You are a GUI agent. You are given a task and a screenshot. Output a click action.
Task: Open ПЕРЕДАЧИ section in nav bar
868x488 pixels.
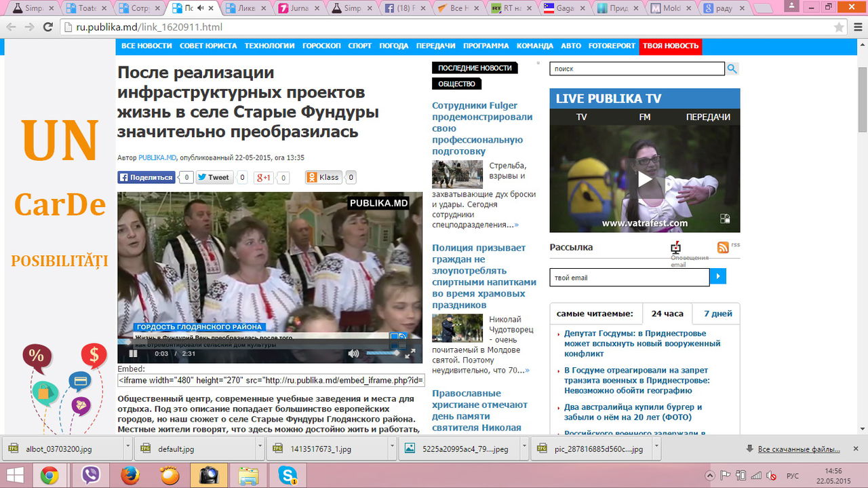435,46
